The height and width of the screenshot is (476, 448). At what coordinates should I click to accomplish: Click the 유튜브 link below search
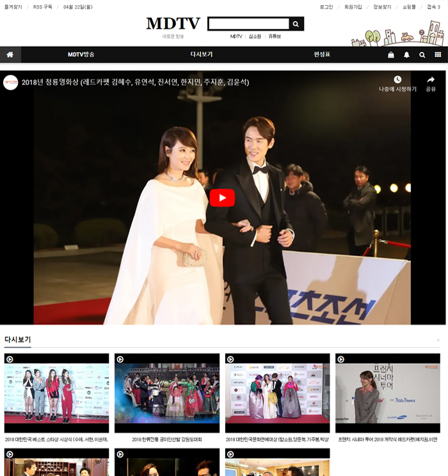(x=275, y=36)
